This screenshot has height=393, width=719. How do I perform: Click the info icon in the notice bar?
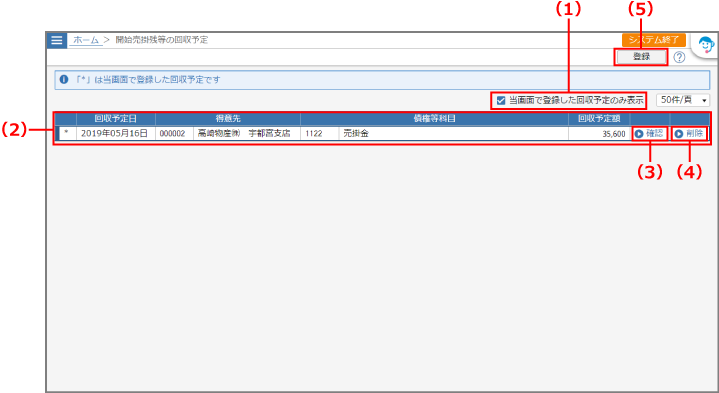[x=64, y=79]
